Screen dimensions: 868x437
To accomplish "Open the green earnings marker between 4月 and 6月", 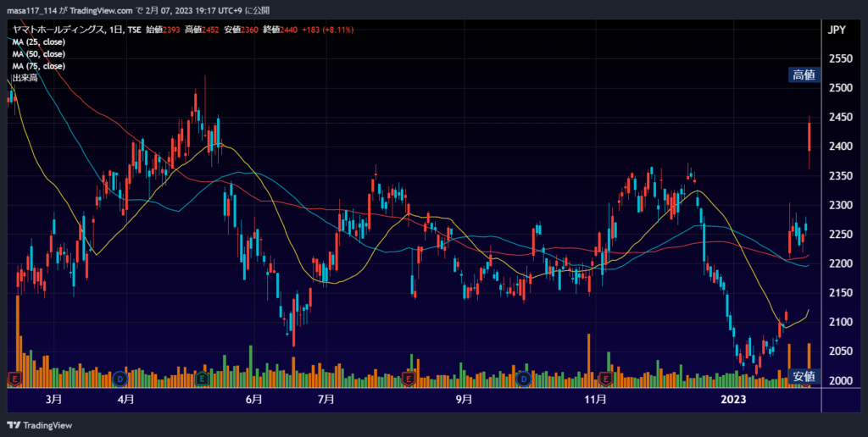I will click(202, 379).
